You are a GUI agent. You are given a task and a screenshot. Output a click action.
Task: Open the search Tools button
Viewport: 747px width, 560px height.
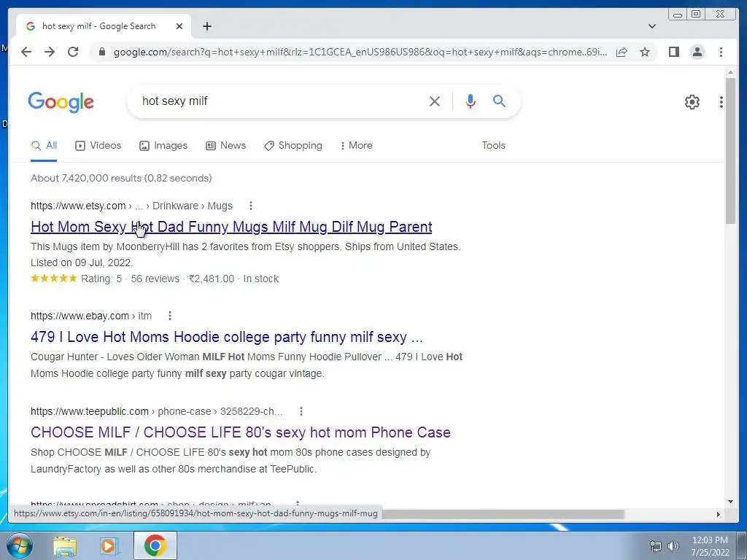click(494, 146)
